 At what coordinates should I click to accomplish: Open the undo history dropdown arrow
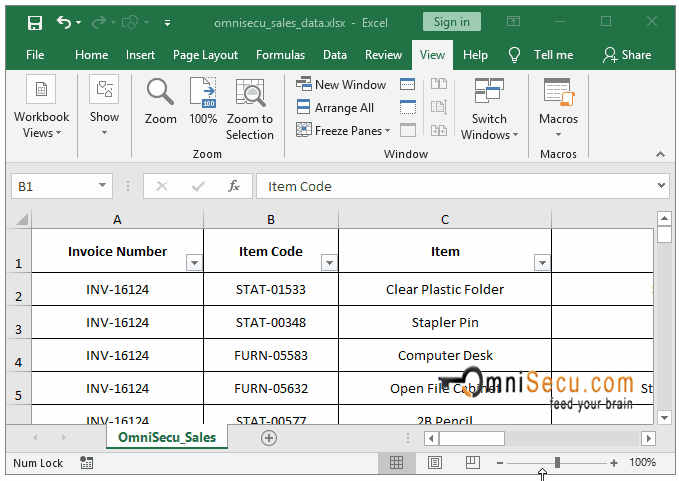tap(78, 22)
